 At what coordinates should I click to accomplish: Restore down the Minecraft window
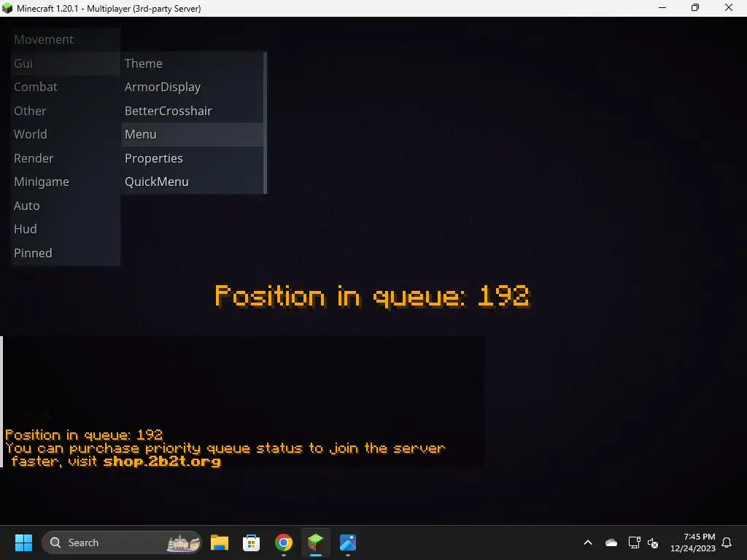pos(695,7)
